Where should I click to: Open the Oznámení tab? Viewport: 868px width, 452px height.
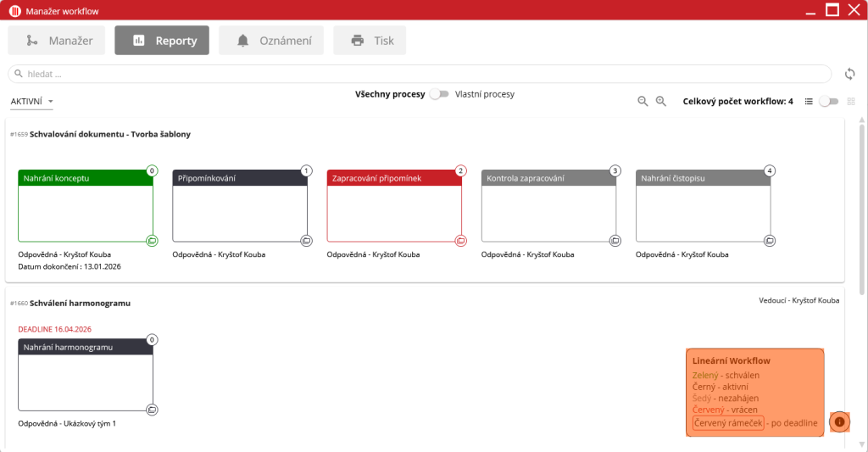pyautogui.click(x=271, y=41)
